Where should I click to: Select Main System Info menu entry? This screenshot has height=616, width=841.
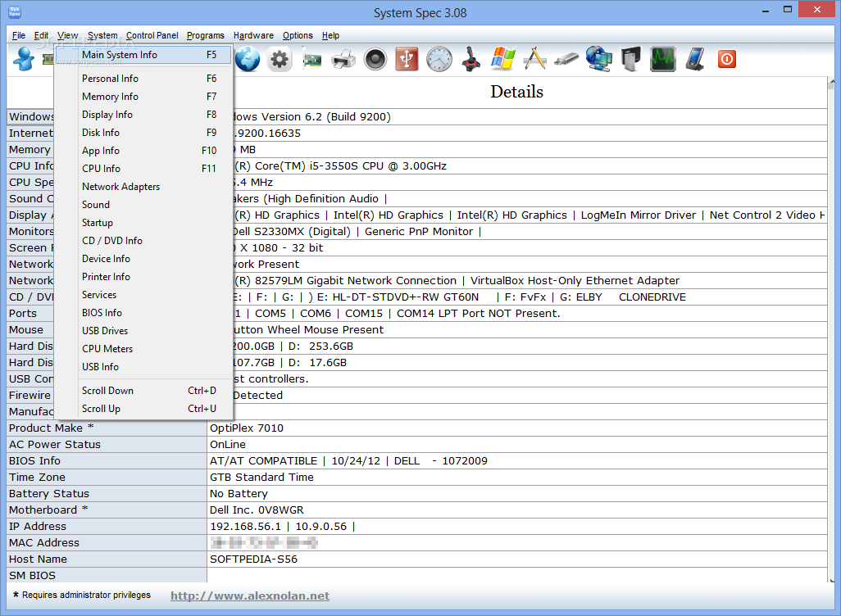click(143, 55)
